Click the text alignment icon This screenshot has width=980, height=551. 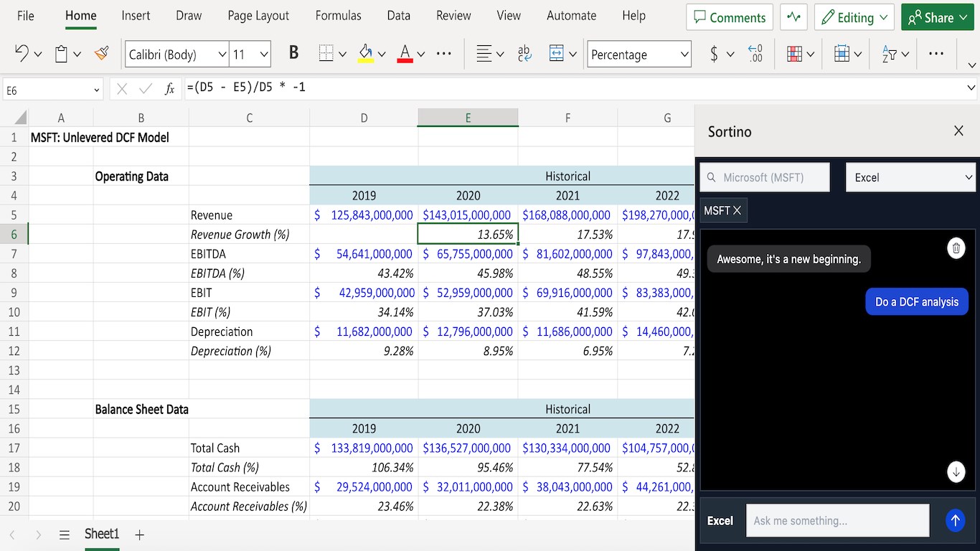pyautogui.click(x=484, y=54)
